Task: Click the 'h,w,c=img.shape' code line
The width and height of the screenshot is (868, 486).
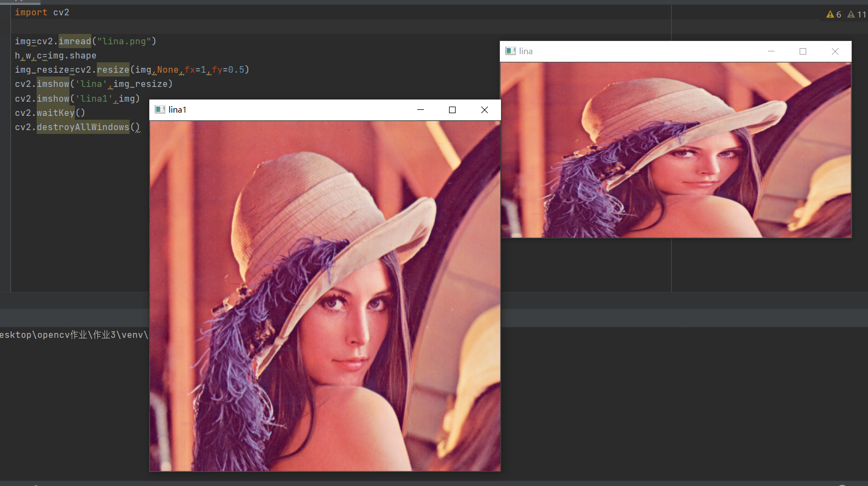Action: 56,55
